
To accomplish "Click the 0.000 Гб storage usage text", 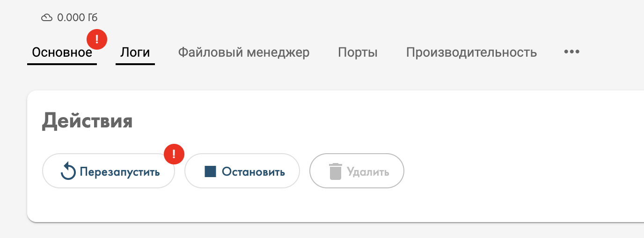I will [x=77, y=18].
